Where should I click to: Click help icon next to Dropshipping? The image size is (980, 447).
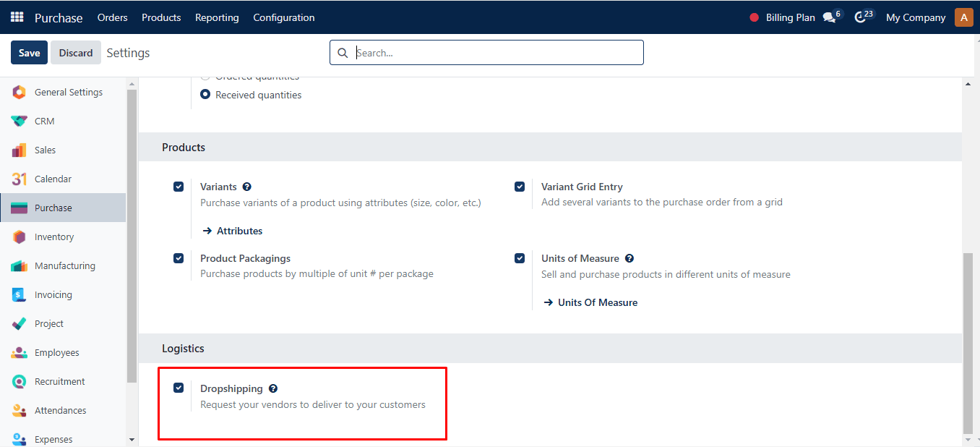(273, 388)
